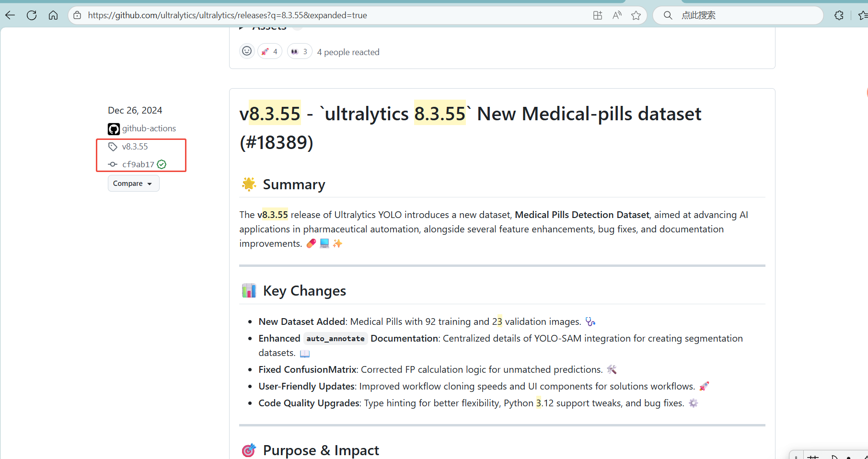
Task: Click the Purpose & Impact heading
Action: [321, 450]
